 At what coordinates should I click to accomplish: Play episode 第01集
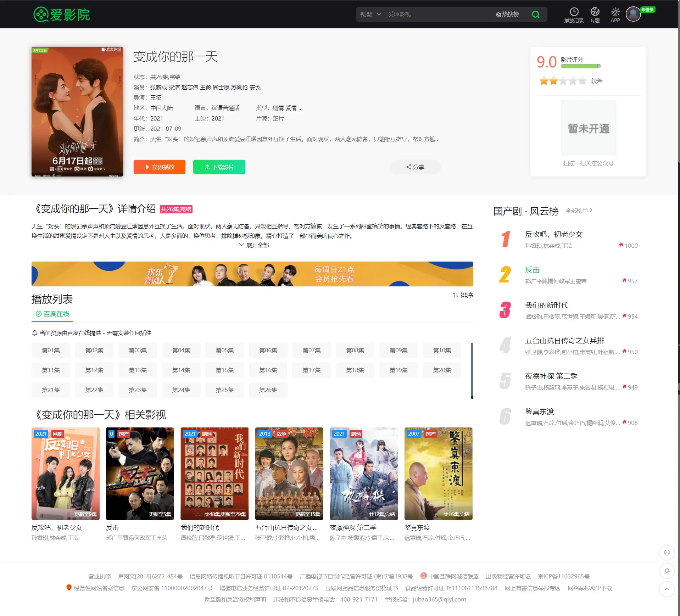tap(51, 351)
